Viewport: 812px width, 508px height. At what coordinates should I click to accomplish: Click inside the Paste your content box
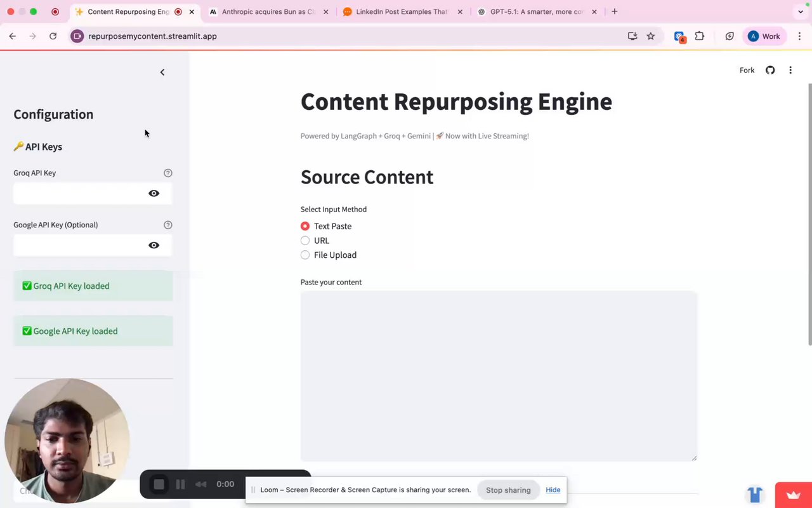[x=499, y=376]
